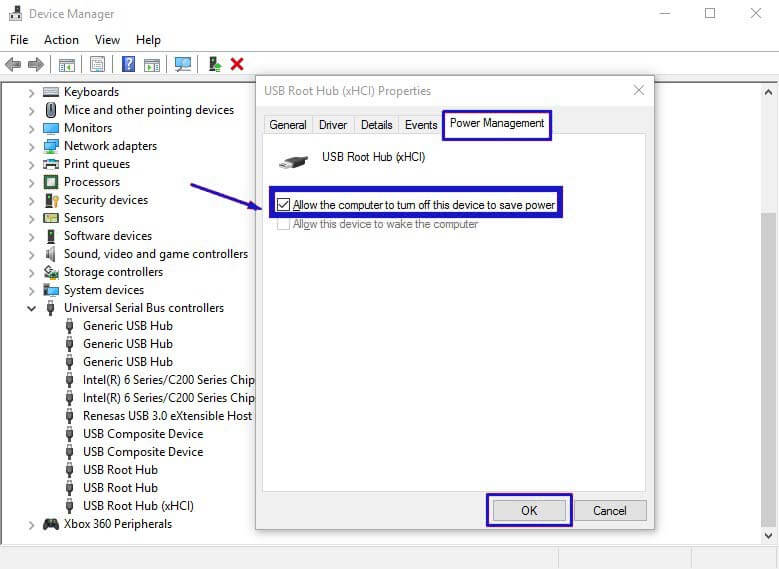Switch to the Details tab
The height and width of the screenshot is (569, 779).
coord(377,125)
